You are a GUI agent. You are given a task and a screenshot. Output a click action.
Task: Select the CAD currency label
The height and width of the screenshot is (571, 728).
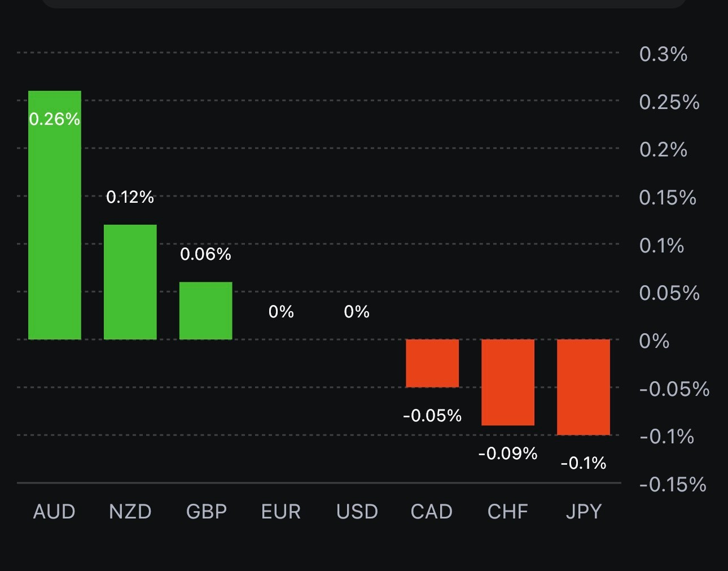pyautogui.click(x=432, y=512)
